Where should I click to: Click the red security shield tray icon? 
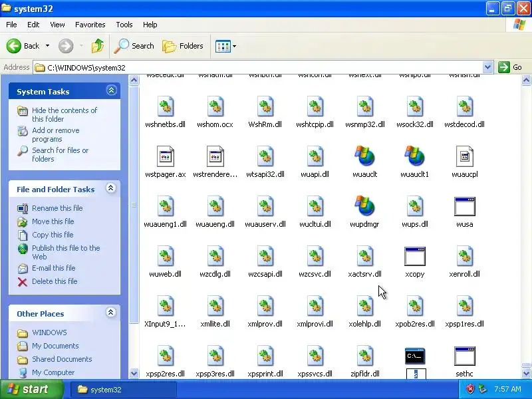pyautogui.click(x=470, y=389)
